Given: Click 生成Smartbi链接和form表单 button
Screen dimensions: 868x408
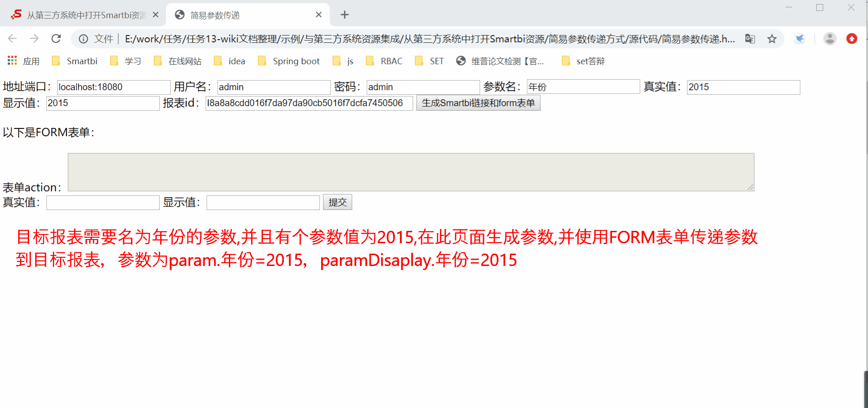Looking at the screenshot, I should point(478,103).
